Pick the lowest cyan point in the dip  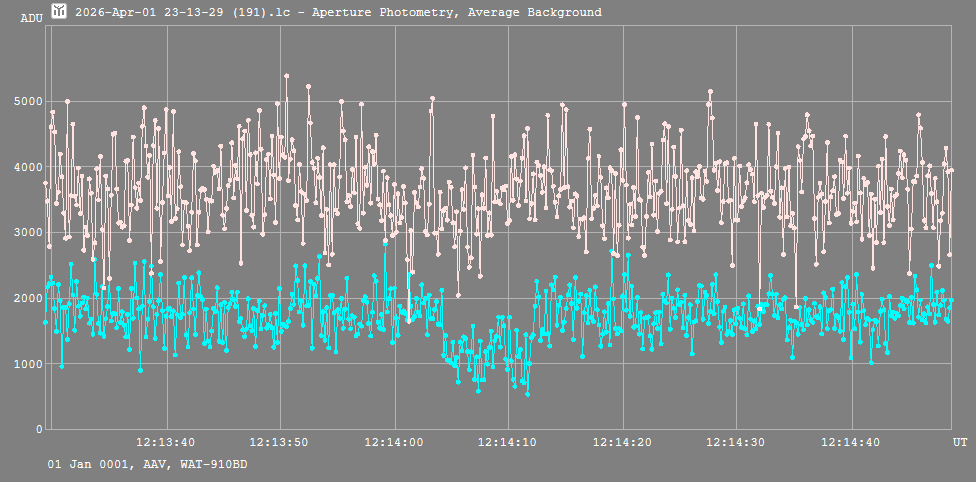click(527, 394)
